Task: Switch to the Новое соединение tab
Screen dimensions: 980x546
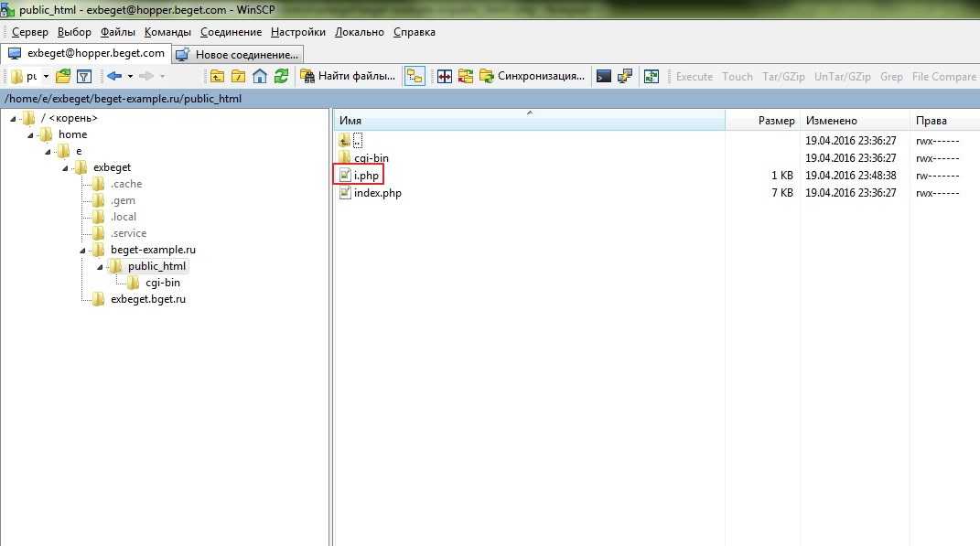Action: click(238, 54)
